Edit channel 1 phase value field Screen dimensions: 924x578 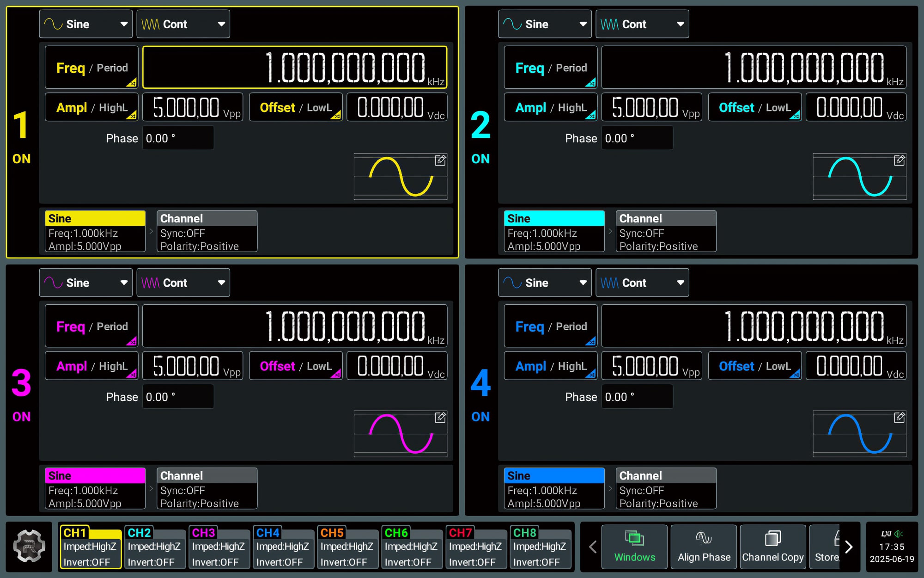pyautogui.click(x=178, y=138)
